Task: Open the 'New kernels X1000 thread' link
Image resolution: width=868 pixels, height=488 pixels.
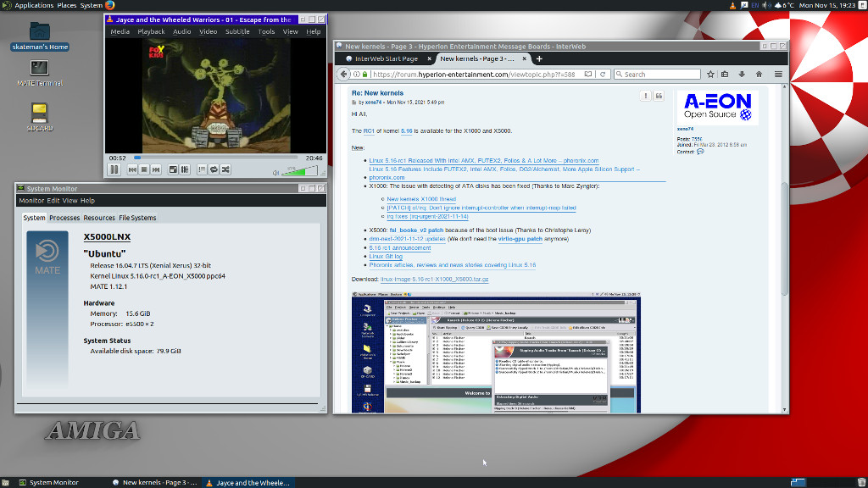Action: (421, 199)
